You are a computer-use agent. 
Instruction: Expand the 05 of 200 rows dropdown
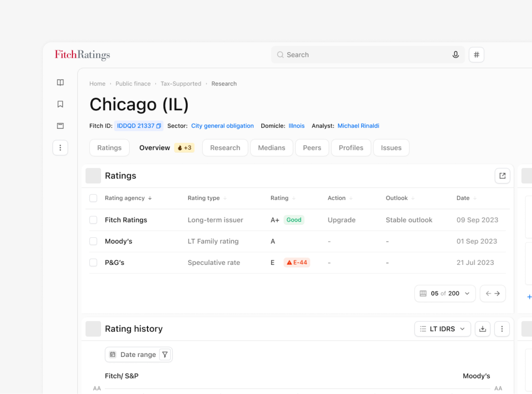(x=445, y=293)
